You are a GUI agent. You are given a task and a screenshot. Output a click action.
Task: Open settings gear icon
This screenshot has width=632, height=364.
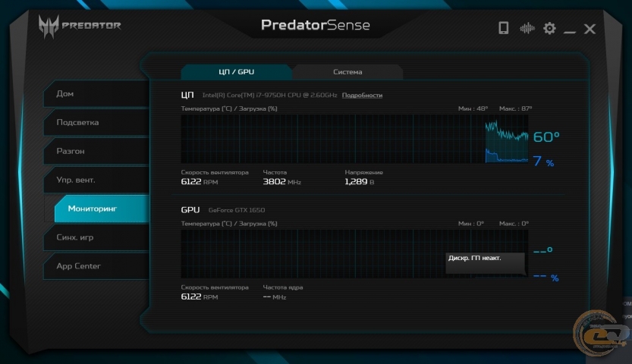point(549,28)
